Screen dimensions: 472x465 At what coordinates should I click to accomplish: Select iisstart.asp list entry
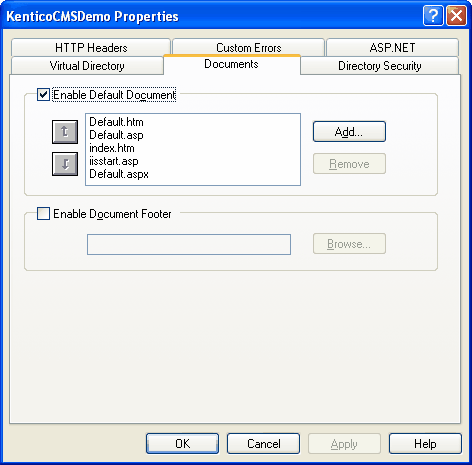[114, 161]
